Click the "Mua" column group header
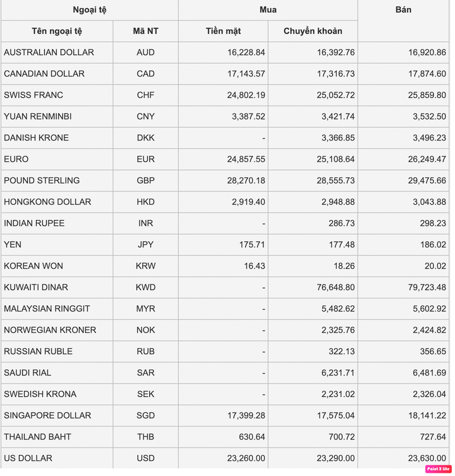This screenshot has width=455, height=476. 268,10
